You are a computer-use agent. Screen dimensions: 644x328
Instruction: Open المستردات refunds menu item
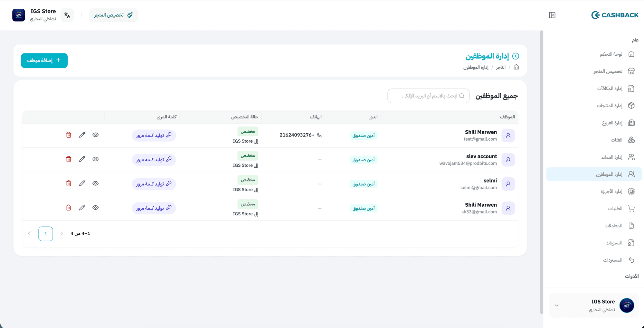[x=594, y=260]
